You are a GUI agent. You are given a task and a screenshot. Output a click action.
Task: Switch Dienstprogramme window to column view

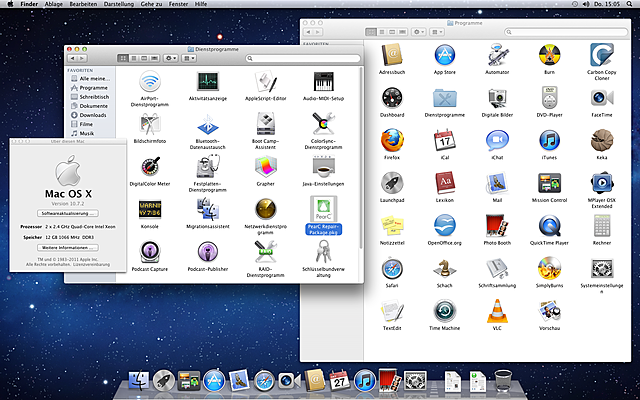(x=144, y=58)
